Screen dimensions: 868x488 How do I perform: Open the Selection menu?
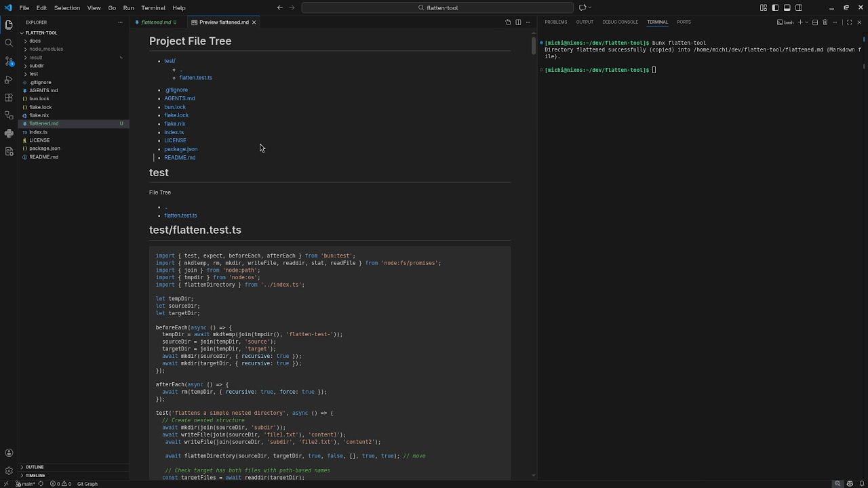(66, 7)
